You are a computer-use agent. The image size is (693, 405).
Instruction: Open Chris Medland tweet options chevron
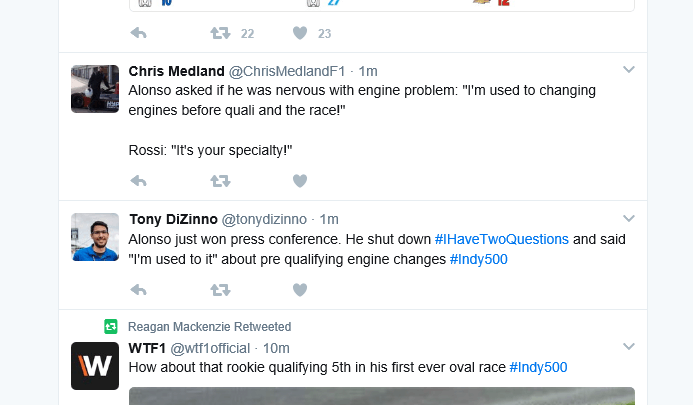click(629, 70)
